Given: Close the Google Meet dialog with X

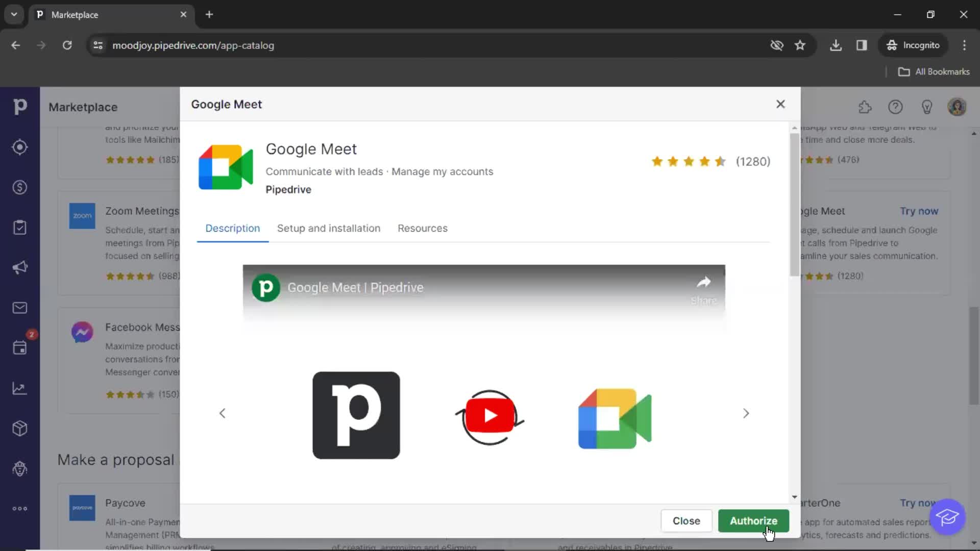Looking at the screenshot, I should point(780,104).
